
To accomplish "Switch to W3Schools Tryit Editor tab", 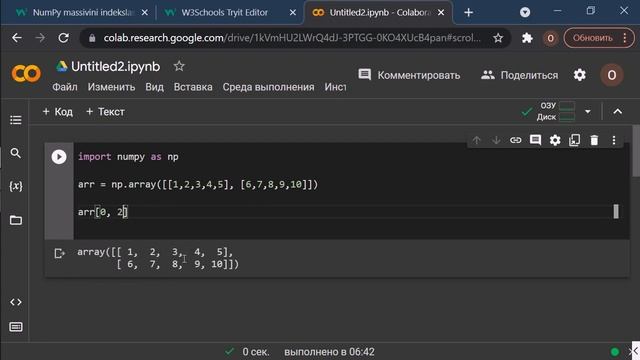I will [229, 13].
